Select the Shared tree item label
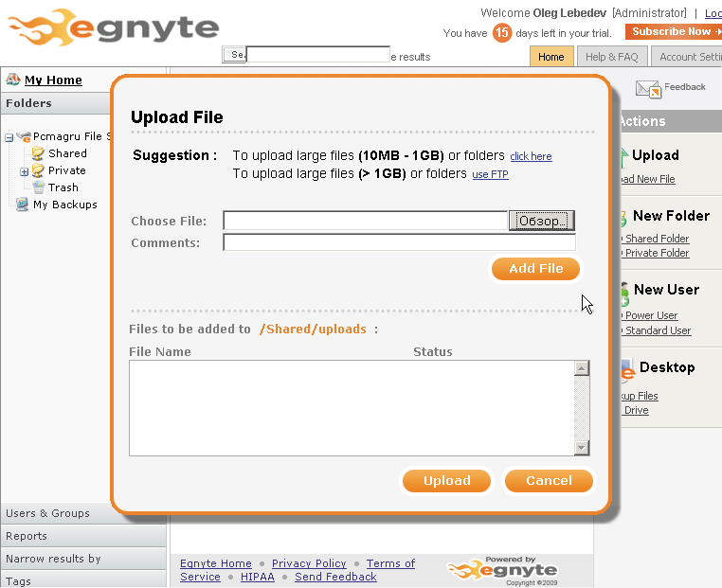The height and width of the screenshot is (588, 722). 67,153
